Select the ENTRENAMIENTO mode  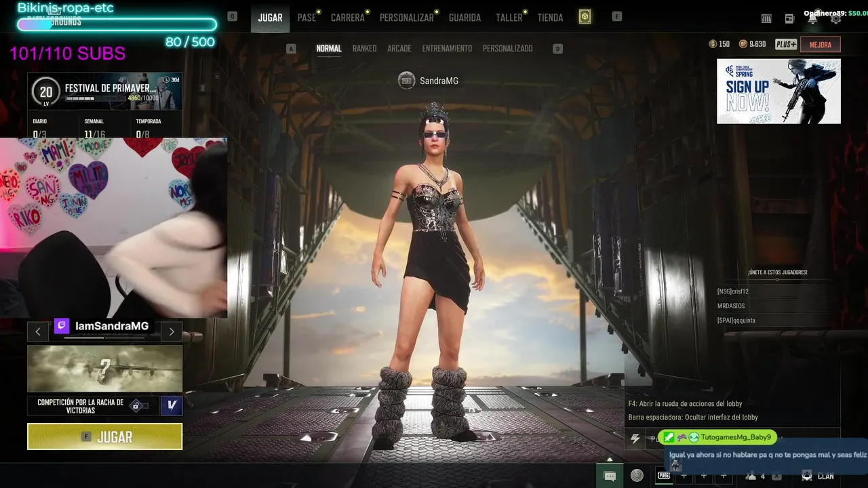[447, 49]
